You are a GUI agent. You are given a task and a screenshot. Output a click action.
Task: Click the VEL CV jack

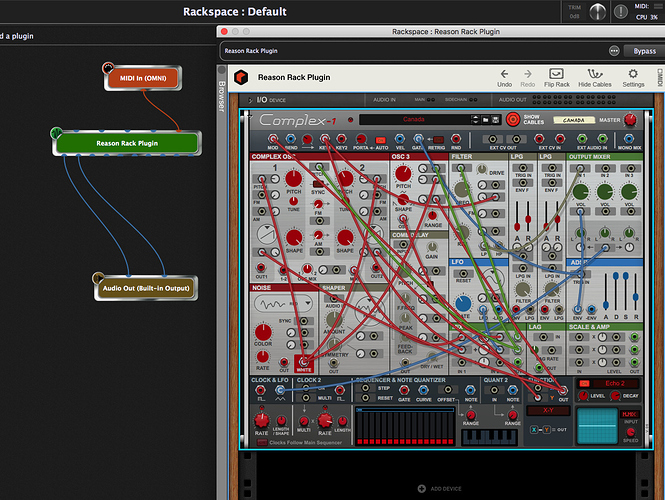tap(400, 139)
